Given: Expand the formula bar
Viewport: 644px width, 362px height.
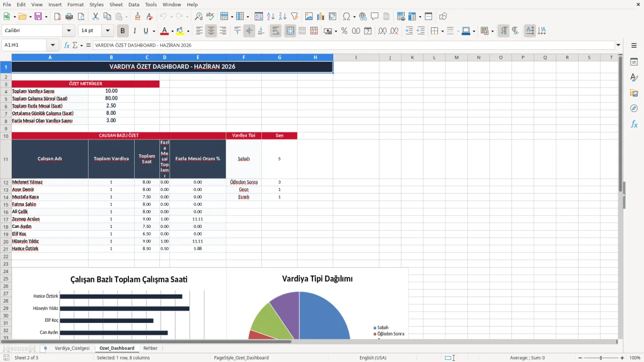Looking at the screenshot, I should [x=619, y=46].
